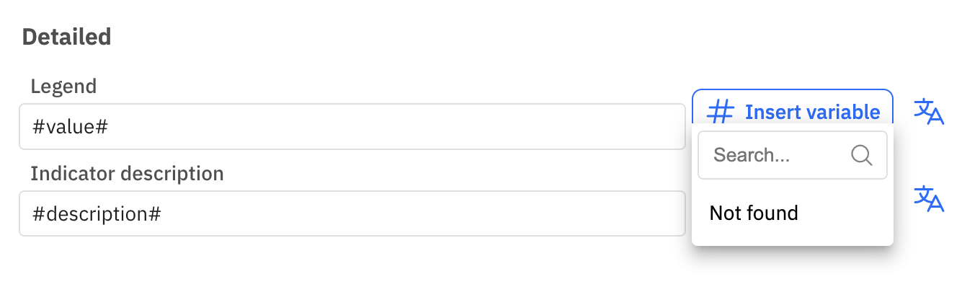Click inside the Legend text field
The height and width of the screenshot is (300, 980).
coord(352,127)
